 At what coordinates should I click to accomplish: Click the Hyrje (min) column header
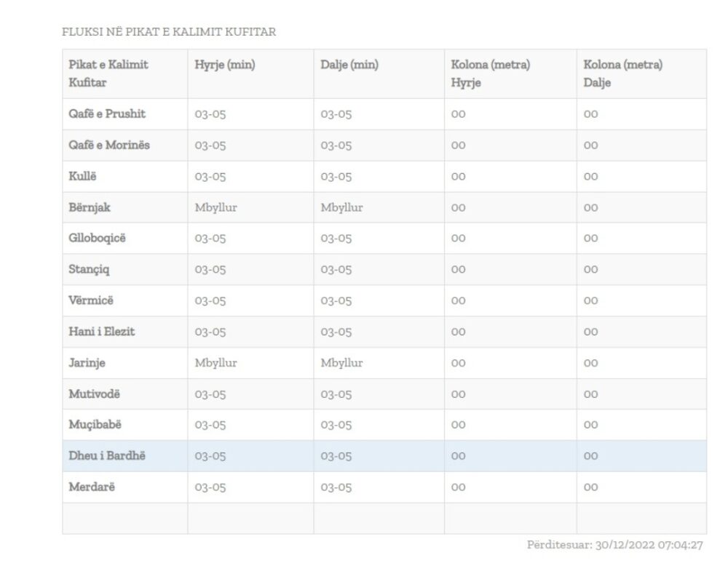[225, 65]
